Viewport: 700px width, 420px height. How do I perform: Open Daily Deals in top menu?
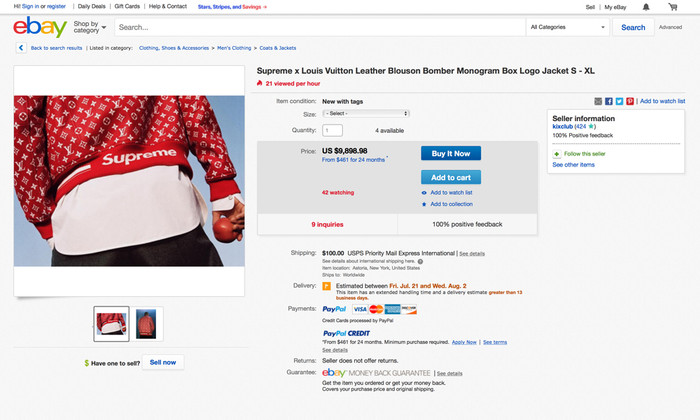point(92,6)
